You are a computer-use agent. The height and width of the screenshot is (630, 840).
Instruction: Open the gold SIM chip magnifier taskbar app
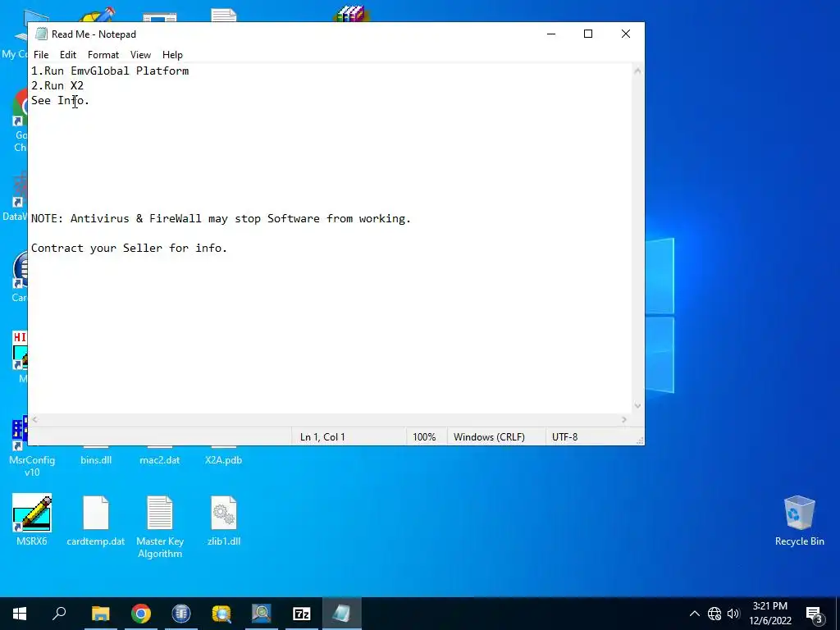[x=221, y=614]
